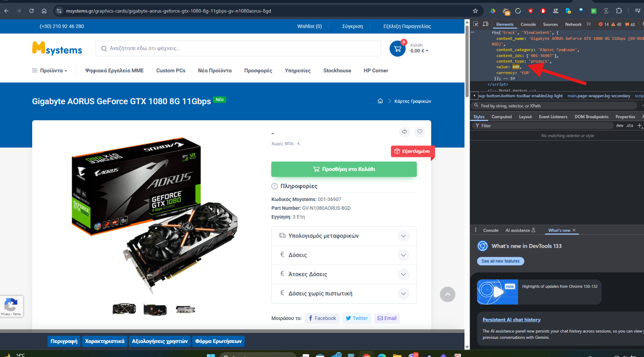The height and width of the screenshot is (357, 644).
Task: Open Persistent AI chat history link
Action: coord(511,320)
